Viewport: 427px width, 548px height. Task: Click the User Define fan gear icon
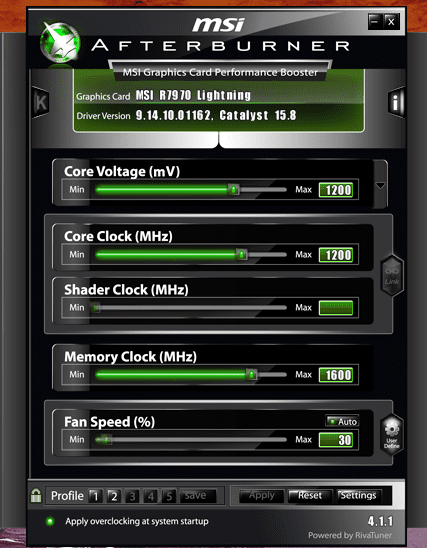[392, 435]
